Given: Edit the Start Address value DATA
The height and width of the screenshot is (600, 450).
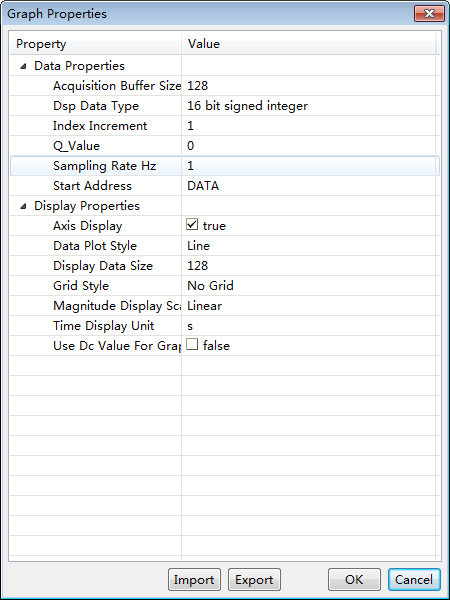Looking at the screenshot, I should pyautogui.click(x=308, y=186).
